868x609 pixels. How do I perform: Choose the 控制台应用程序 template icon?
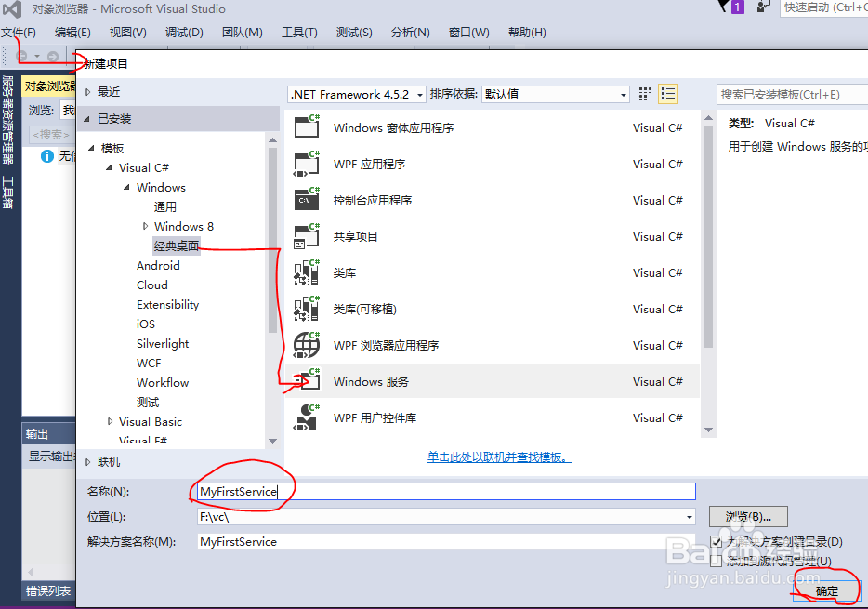pos(307,200)
